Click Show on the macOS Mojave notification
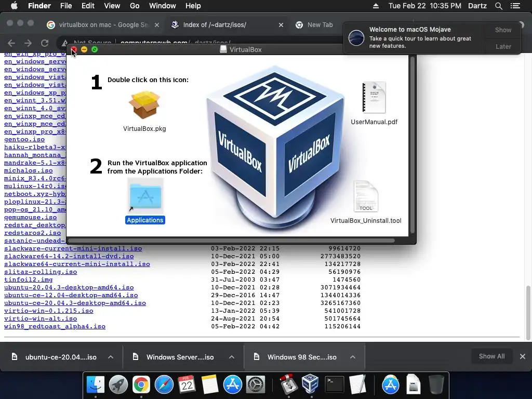 click(503, 30)
